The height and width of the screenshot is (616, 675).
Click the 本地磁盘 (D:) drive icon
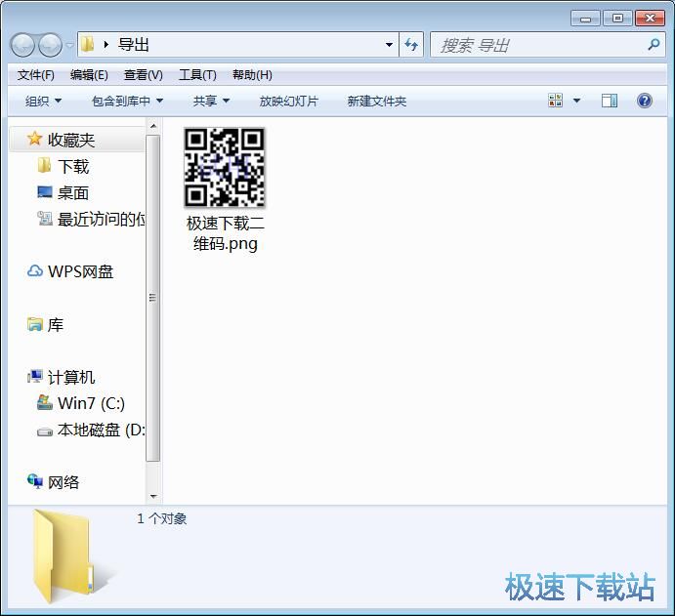click(x=45, y=431)
